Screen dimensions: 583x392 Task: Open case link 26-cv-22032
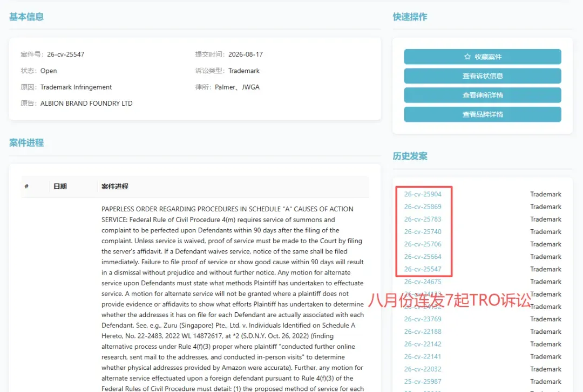[x=423, y=369]
